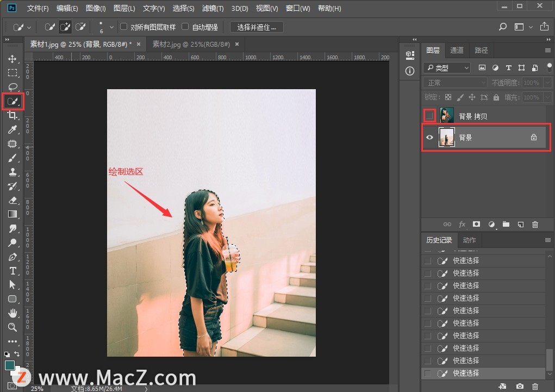Image resolution: width=555 pixels, height=392 pixels.
Task: Select the Zoom tool
Action: click(13, 327)
